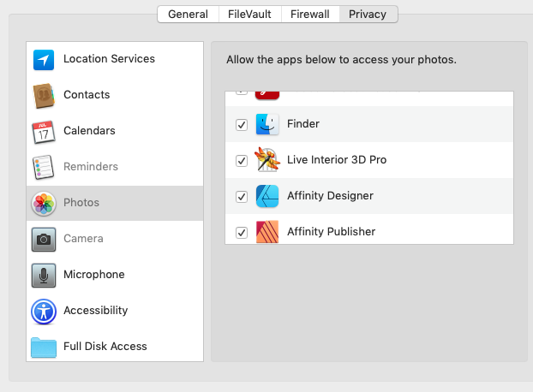This screenshot has height=392, width=533.
Task: Switch to the Firewall tab
Action: [x=309, y=15]
